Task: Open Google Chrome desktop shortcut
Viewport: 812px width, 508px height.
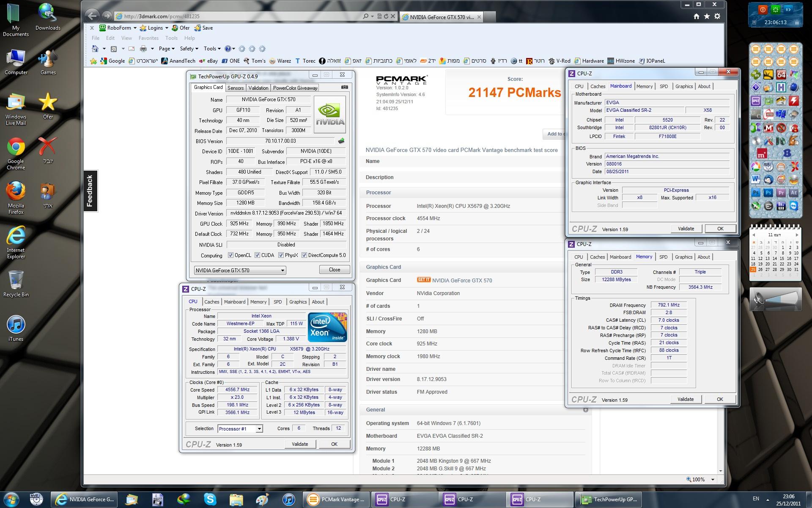Action: pos(16,154)
